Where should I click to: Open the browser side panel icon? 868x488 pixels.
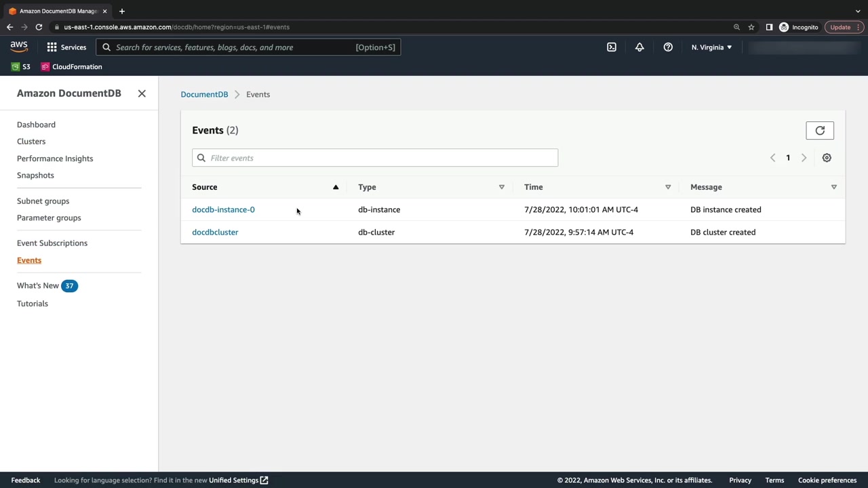769,27
